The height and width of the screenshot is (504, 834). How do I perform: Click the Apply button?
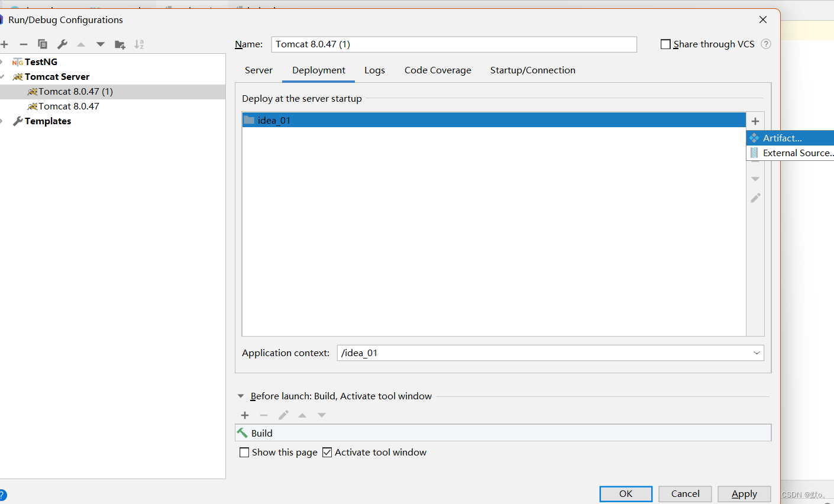pyautogui.click(x=744, y=494)
